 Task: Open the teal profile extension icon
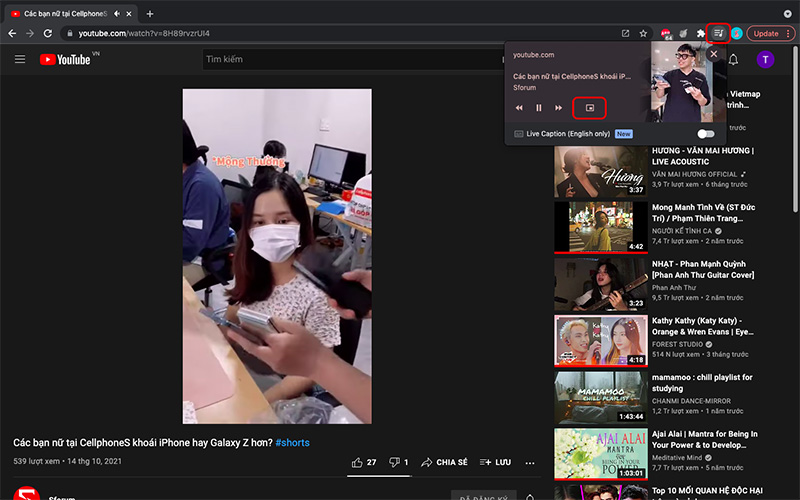(x=736, y=34)
